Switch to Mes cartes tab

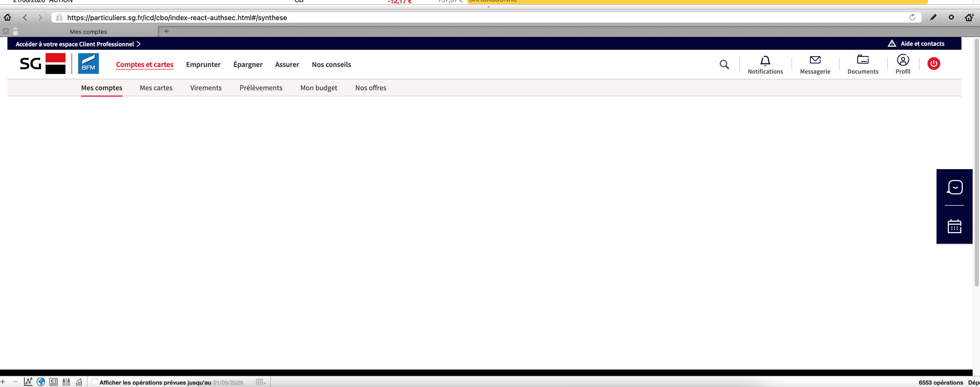point(156,88)
